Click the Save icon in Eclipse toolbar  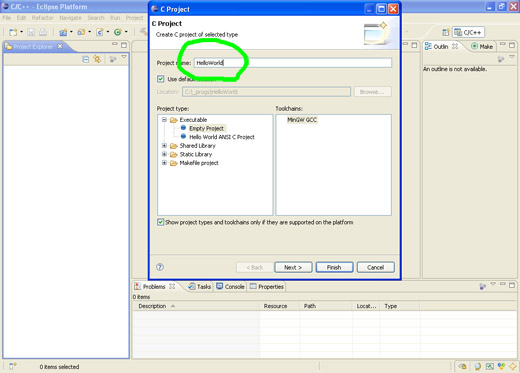coord(31,32)
